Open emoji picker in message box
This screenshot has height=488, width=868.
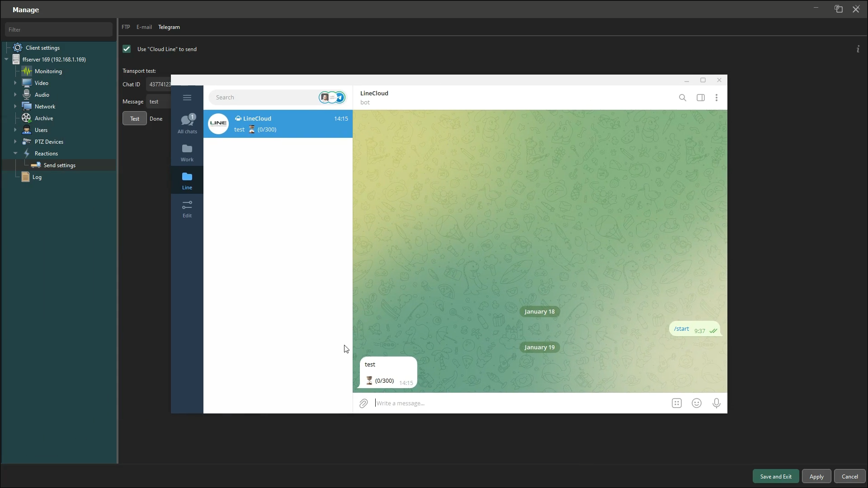tap(697, 404)
